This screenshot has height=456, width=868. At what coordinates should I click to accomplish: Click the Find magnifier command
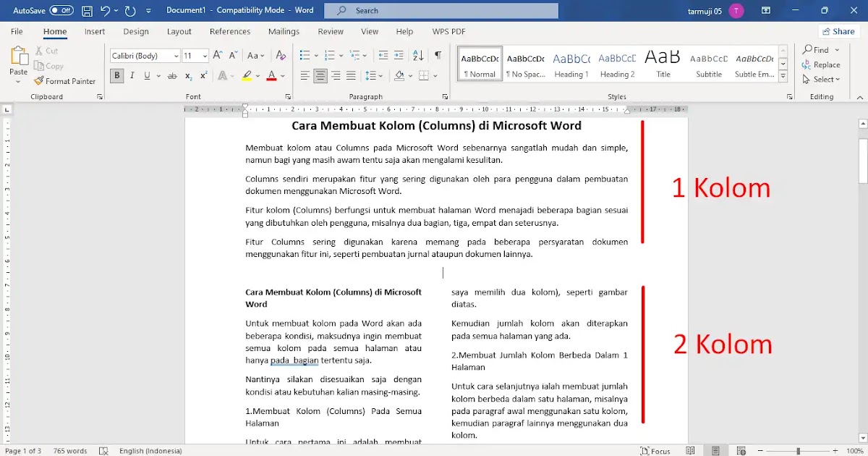(x=816, y=50)
